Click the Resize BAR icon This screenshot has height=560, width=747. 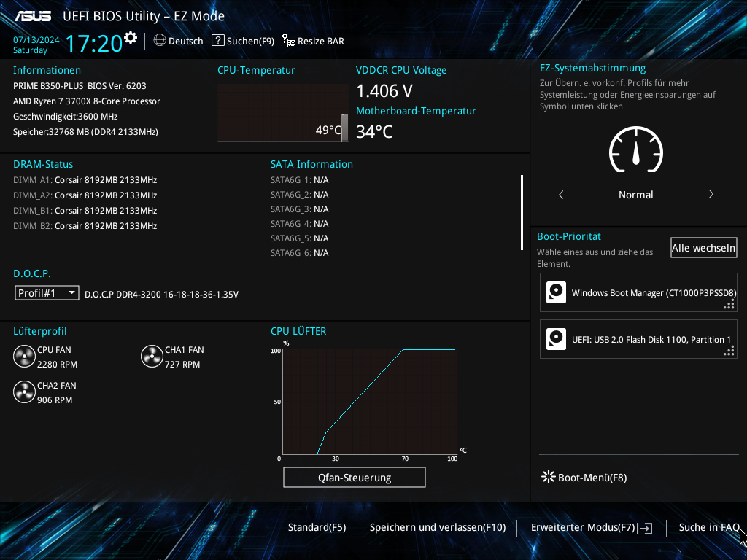(289, 41)
